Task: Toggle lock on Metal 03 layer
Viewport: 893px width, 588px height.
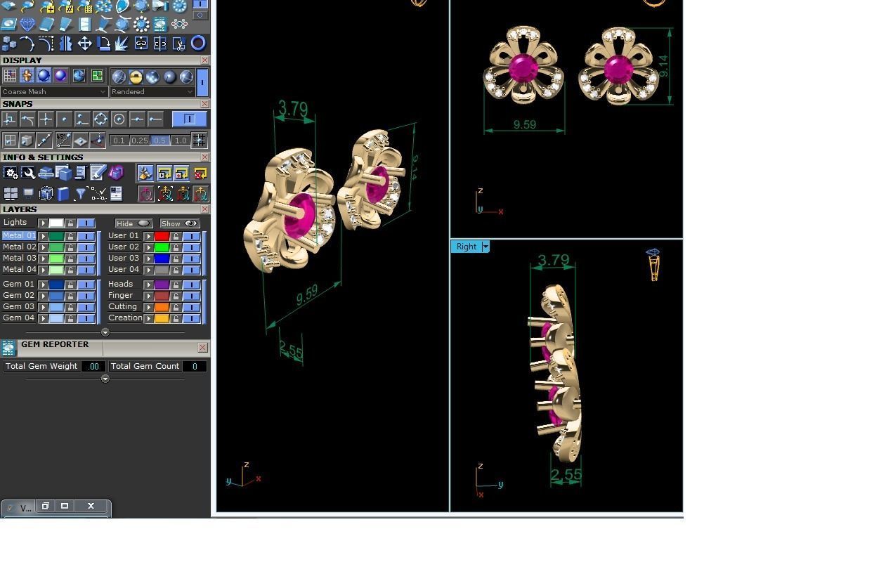Action: tap(70, 259)
